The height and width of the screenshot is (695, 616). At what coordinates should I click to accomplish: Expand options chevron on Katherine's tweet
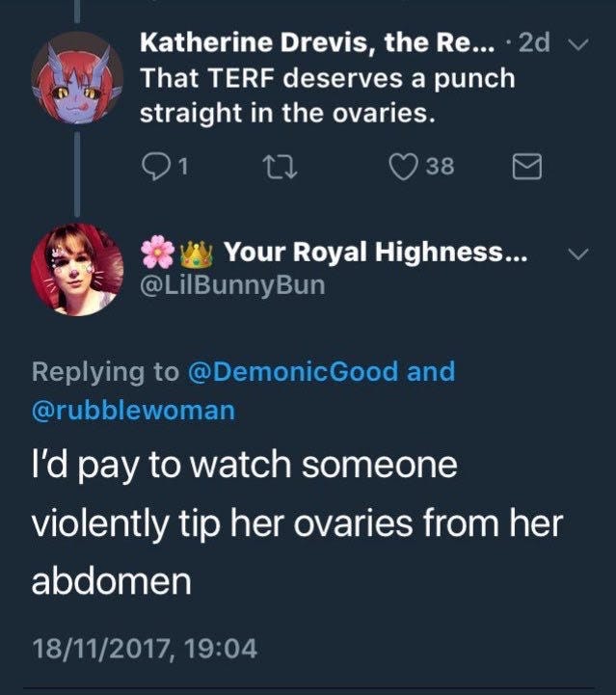pyautogui.click(x=578, y=44)
